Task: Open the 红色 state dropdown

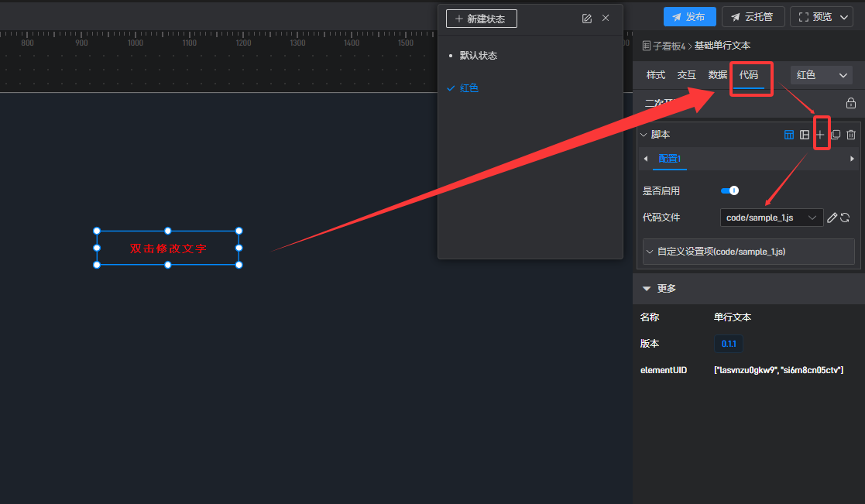Action: [x=822, y=75]
